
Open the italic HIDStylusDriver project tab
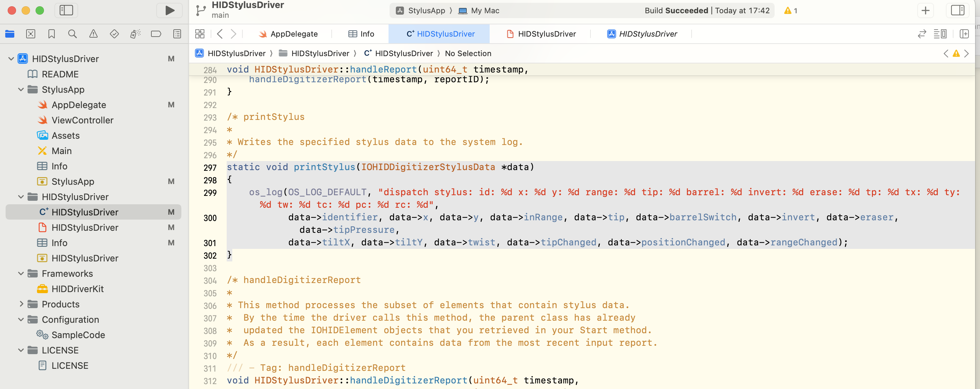click(x=642, y=34)
